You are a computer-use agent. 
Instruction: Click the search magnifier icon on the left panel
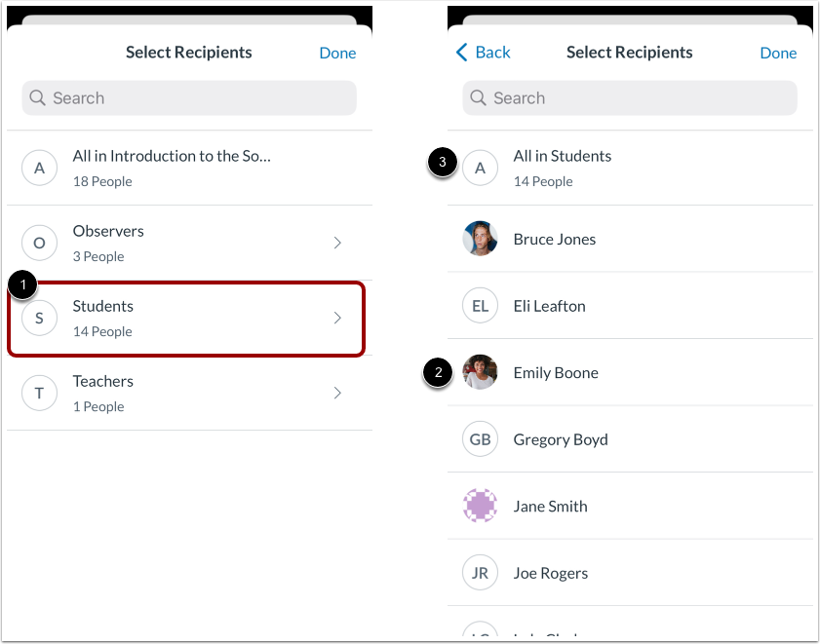37,97
